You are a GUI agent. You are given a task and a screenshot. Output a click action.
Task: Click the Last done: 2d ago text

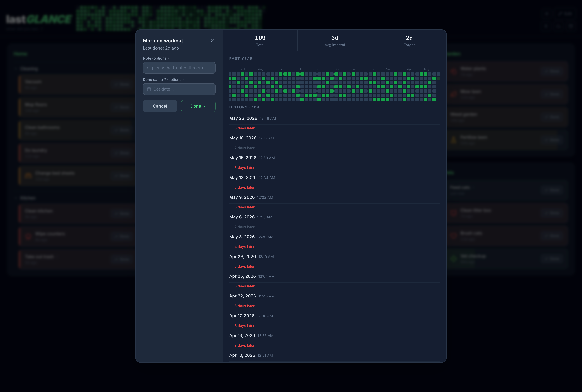click(161, 48)
